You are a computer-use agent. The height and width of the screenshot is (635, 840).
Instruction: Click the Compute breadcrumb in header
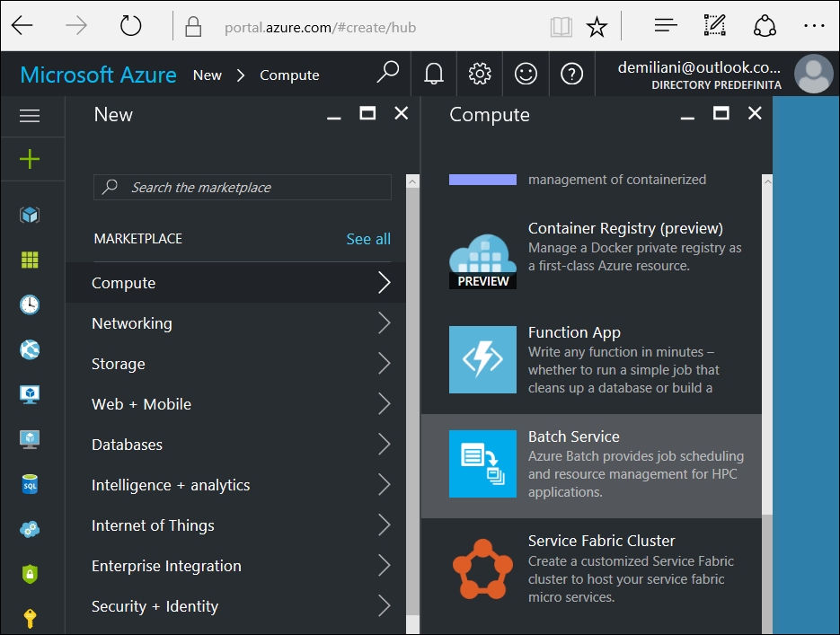point(289,75)
